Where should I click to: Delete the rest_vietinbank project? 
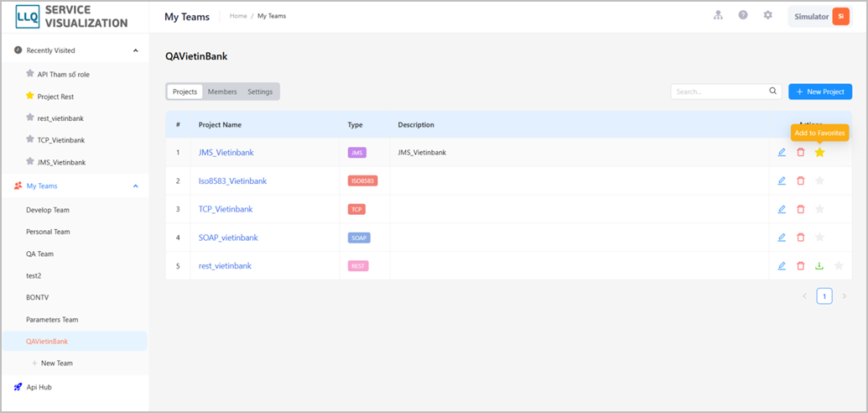[800, 266]
